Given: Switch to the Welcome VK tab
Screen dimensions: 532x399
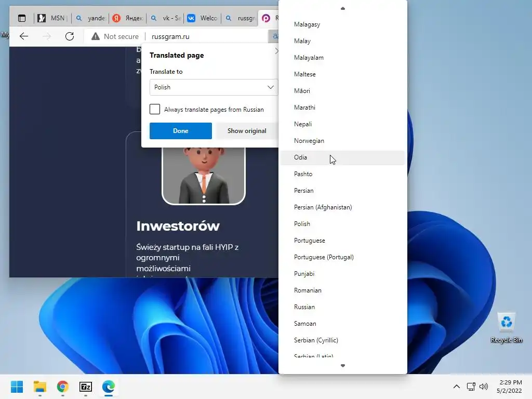Looking at the screenshot, I should coord(203,18).
